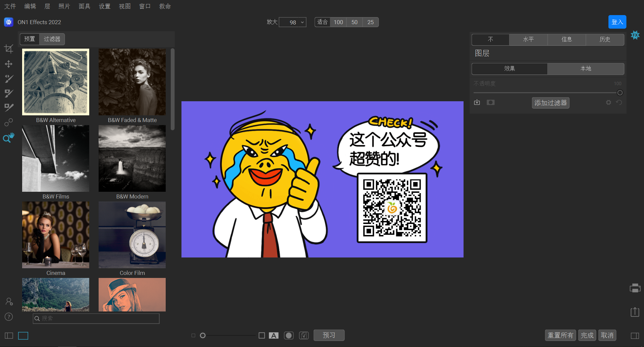644x347 pixels.
Task: Switch to the 预置 presets tab
Action: pos(30,39)
